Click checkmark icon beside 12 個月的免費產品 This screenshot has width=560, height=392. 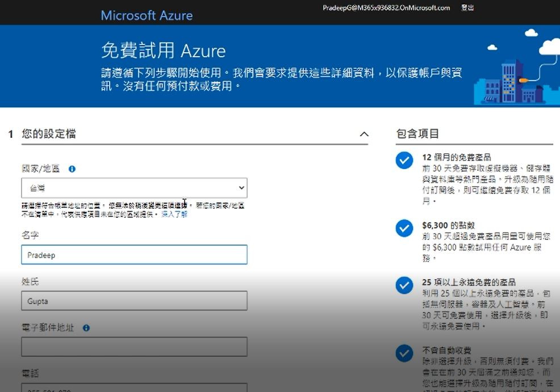coord(404,160)
